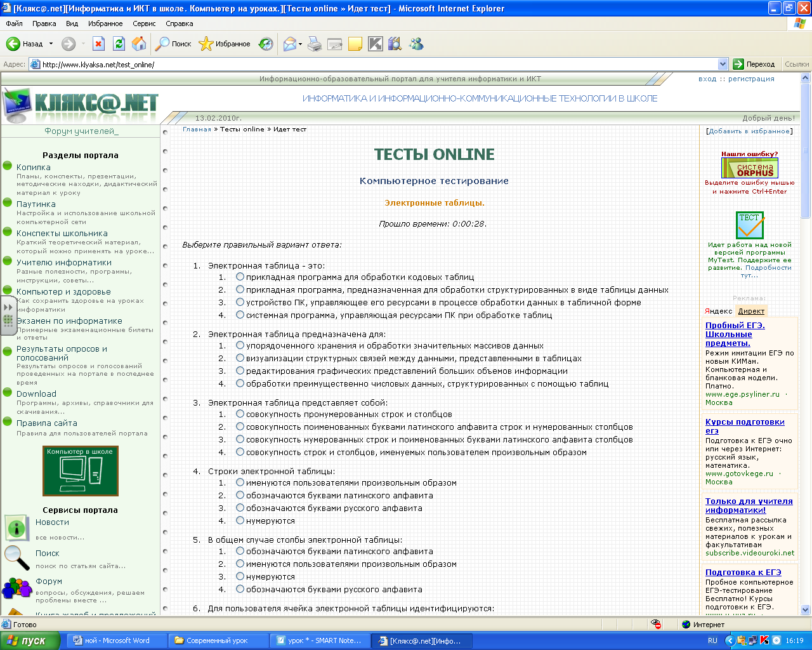This screenshot has height=650, width=812.
Task: Choose 'упорядоченного хранения и обработки значительных массивов'
Action: 240,345
